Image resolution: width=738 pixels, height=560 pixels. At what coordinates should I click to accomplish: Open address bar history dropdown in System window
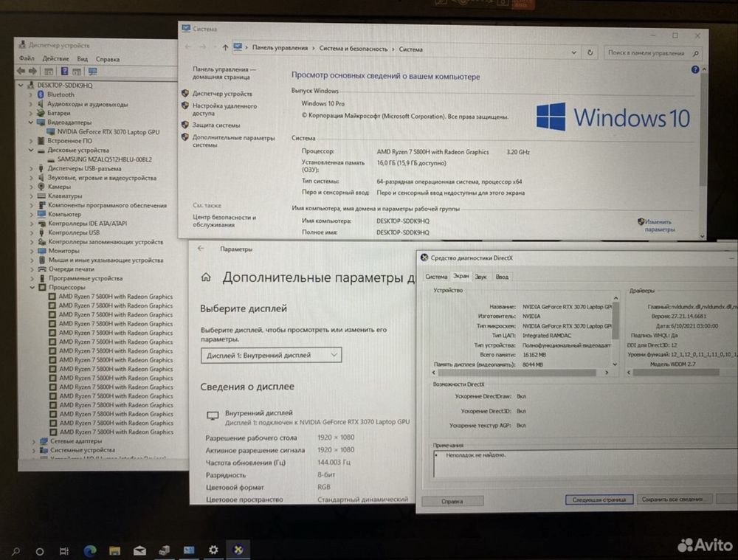(573, 52)
